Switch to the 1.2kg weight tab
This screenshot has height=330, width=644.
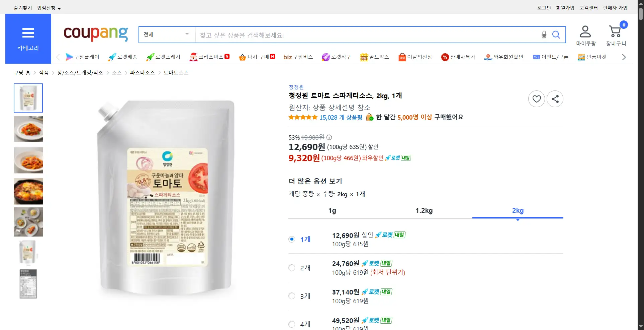[x=424, y=211]
